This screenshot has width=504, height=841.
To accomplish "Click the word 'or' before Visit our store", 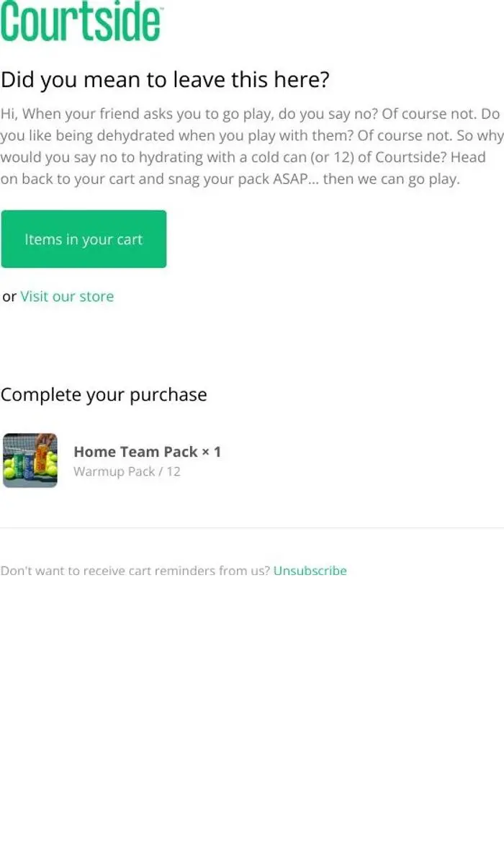I will [x=9, y=297].
